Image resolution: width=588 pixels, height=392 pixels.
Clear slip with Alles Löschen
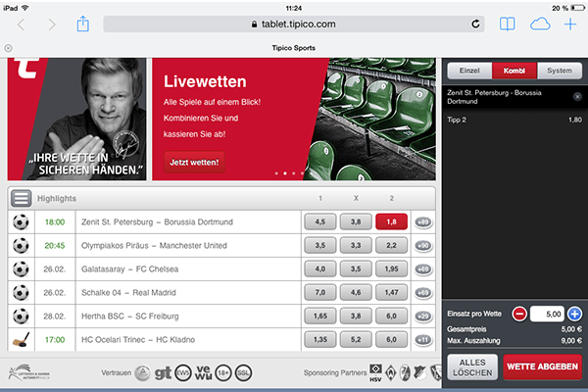point(472,367)
